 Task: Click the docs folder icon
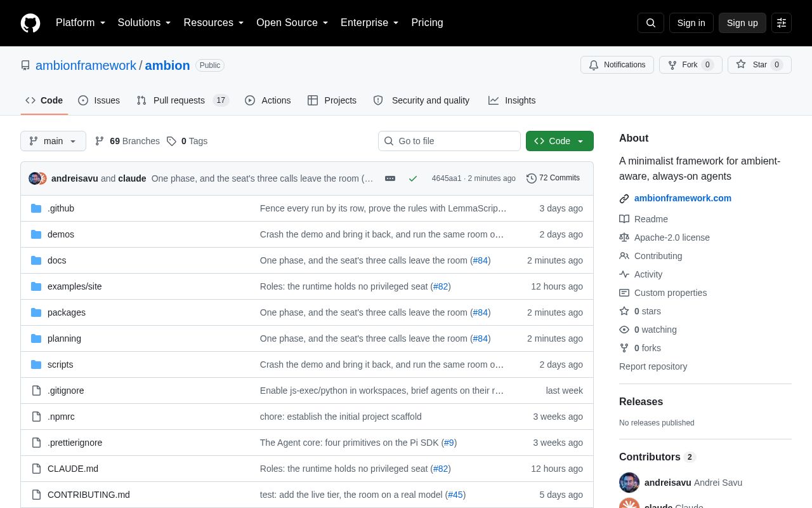click(36, 260)
